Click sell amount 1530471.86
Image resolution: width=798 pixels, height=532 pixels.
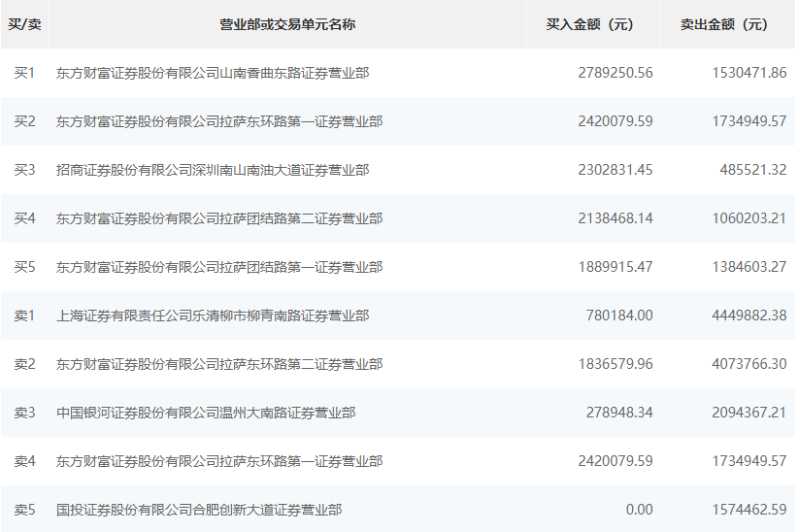[749, 73]
